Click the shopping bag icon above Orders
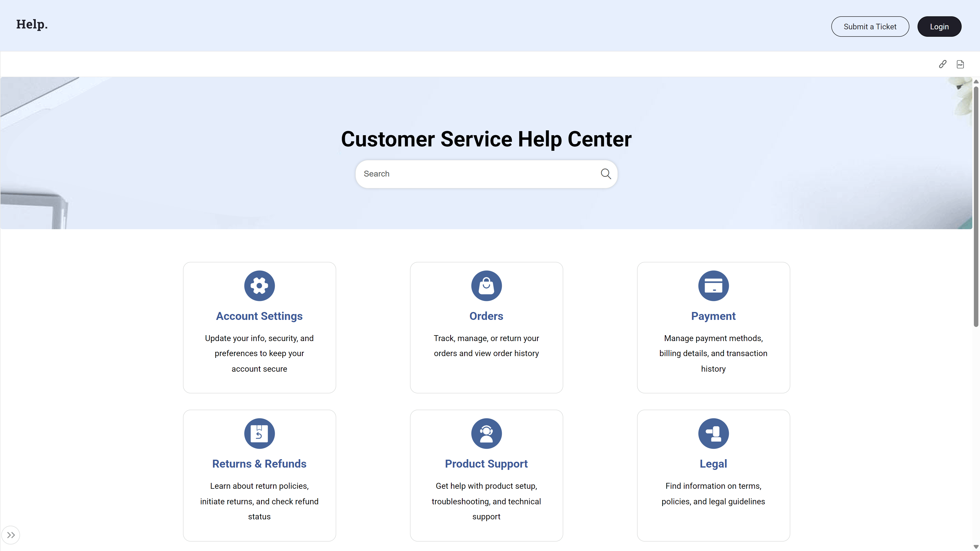This screenshot has width=980, height=551. click(x=486, y=286)
